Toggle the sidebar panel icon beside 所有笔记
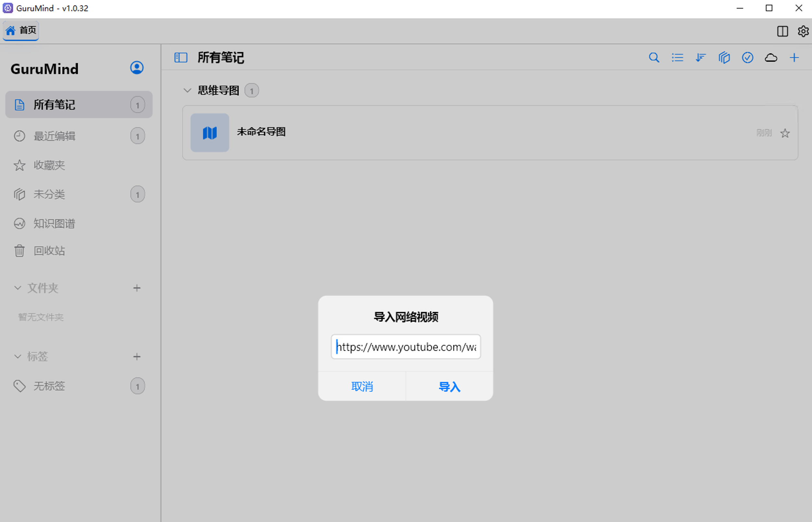The width and height of the screenshot is (812, 522). (x=181, y=57)
